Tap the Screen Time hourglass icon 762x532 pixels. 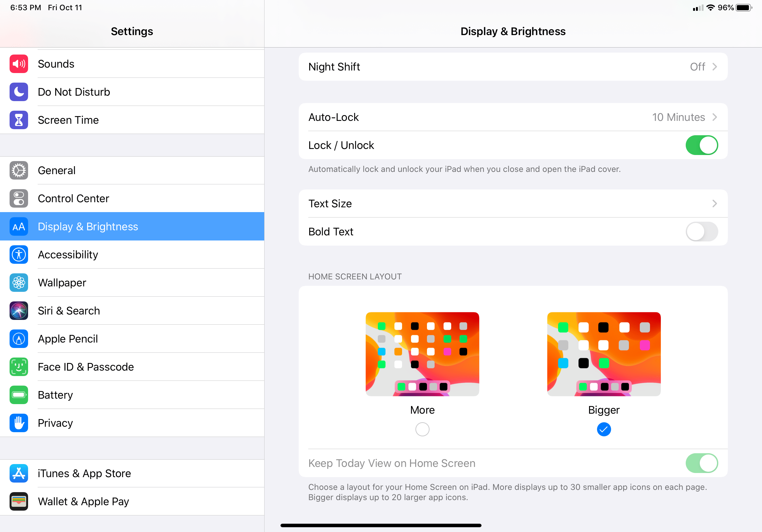[19, 120]
